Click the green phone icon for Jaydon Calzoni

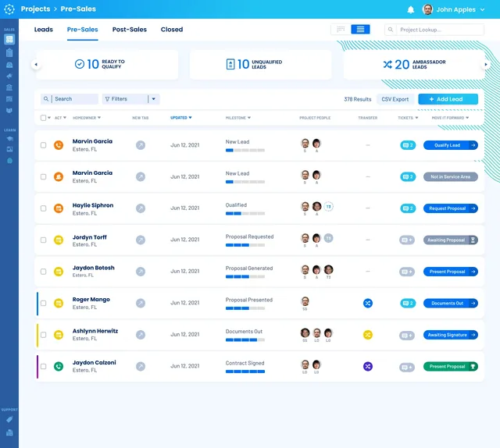pos(59,366)
